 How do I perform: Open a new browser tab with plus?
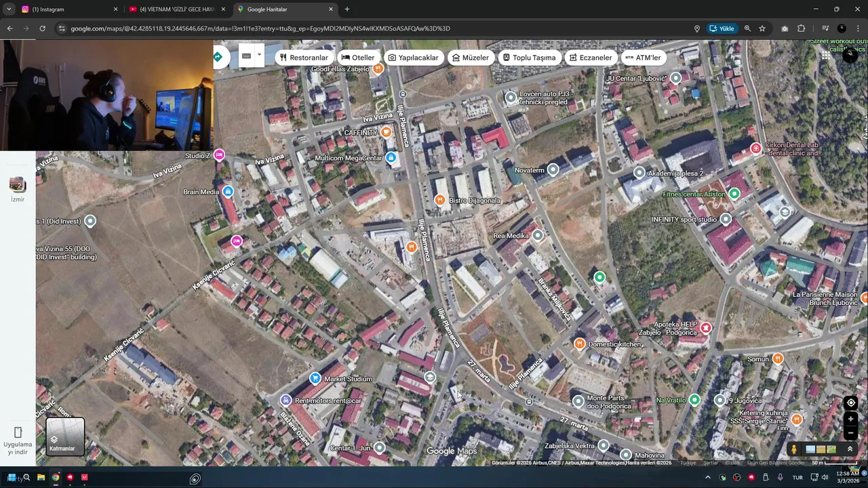347,9
